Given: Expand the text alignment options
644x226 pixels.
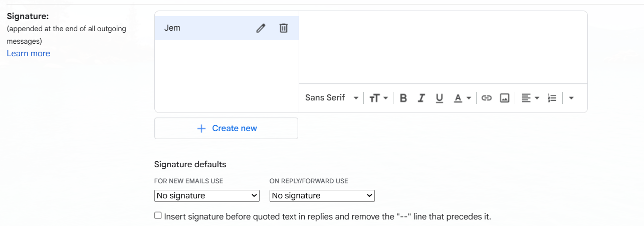Looking at the screenshot, I should (530, 98).
